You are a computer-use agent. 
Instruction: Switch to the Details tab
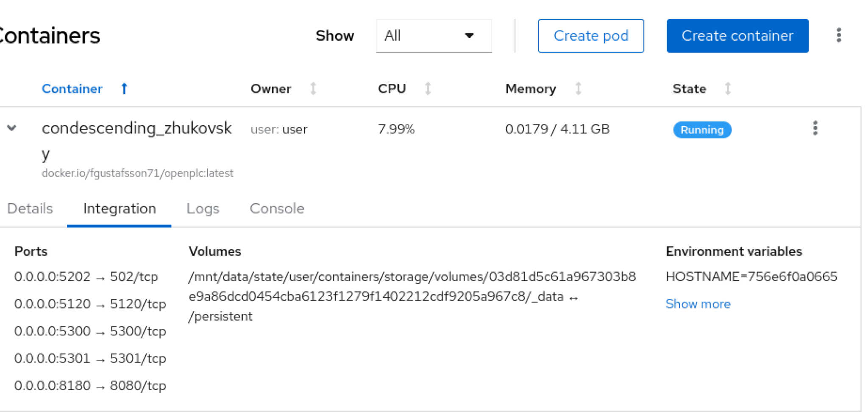[x=30, y=208]
